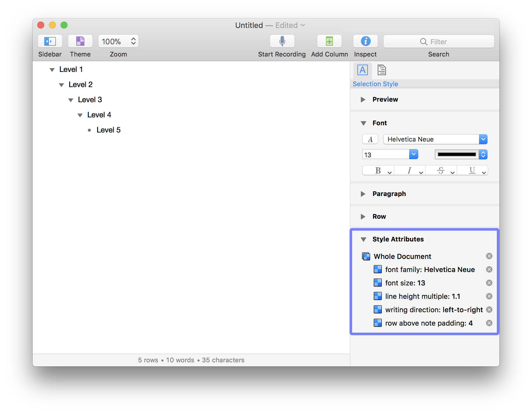
Task: Click the Inspect info icon
Action: point(366,41)
